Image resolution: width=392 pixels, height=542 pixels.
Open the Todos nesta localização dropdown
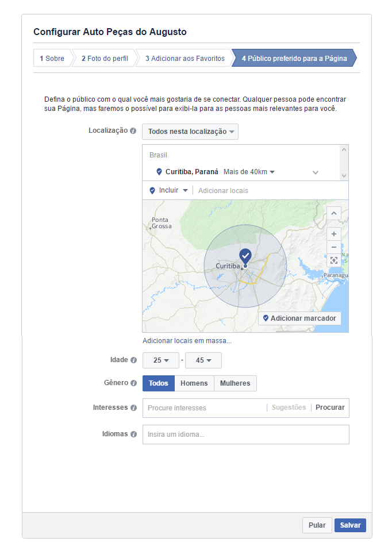190,132
